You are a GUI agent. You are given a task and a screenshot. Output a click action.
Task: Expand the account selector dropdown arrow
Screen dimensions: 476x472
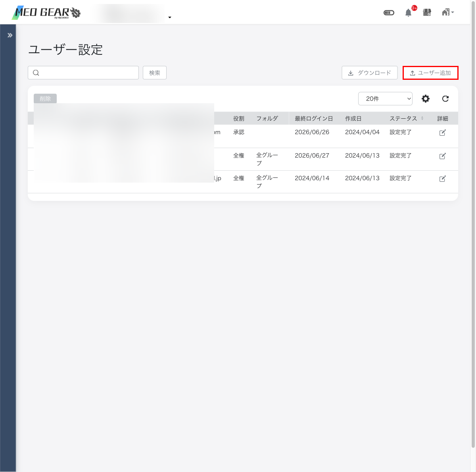coord(170,17)
